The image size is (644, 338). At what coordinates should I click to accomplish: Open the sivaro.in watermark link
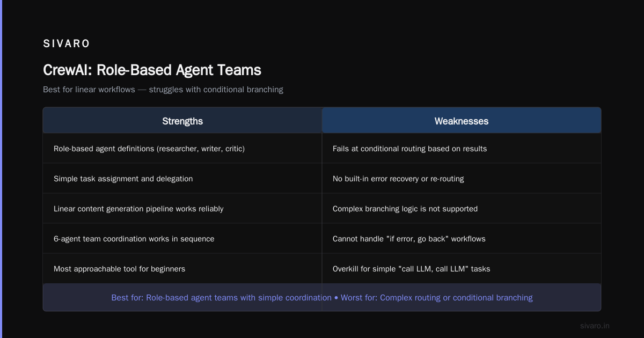click(x=595, y=326)
